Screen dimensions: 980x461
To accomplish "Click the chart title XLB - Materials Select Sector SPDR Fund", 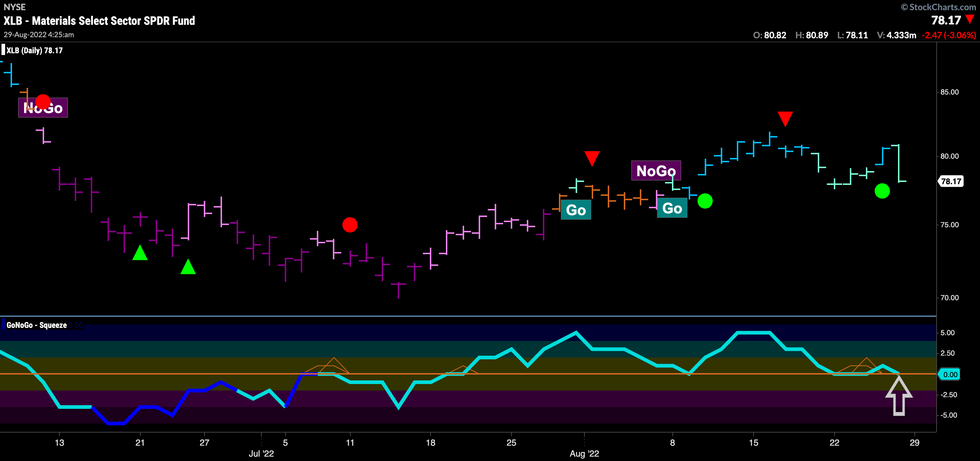I will click(99, 20).
